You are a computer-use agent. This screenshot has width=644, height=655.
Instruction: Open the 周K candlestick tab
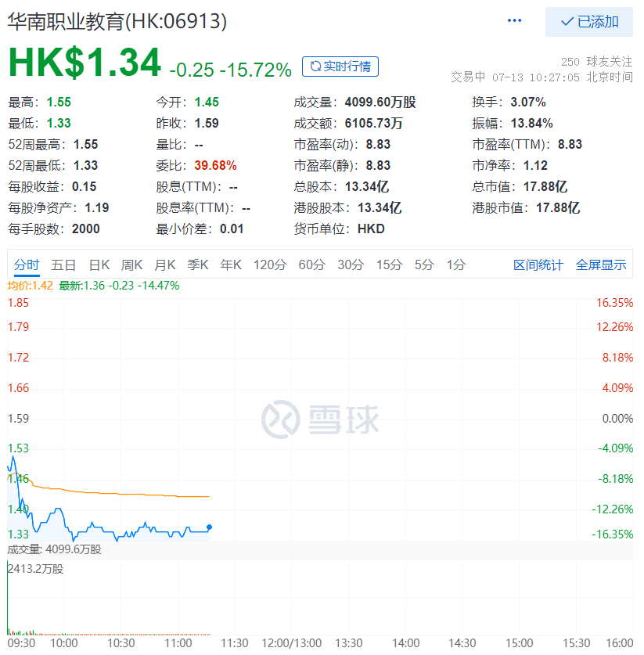(x=132, y=265)
